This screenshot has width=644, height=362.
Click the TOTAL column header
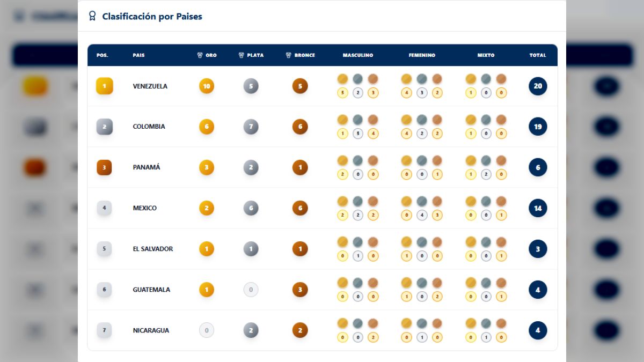pos(538,55)
